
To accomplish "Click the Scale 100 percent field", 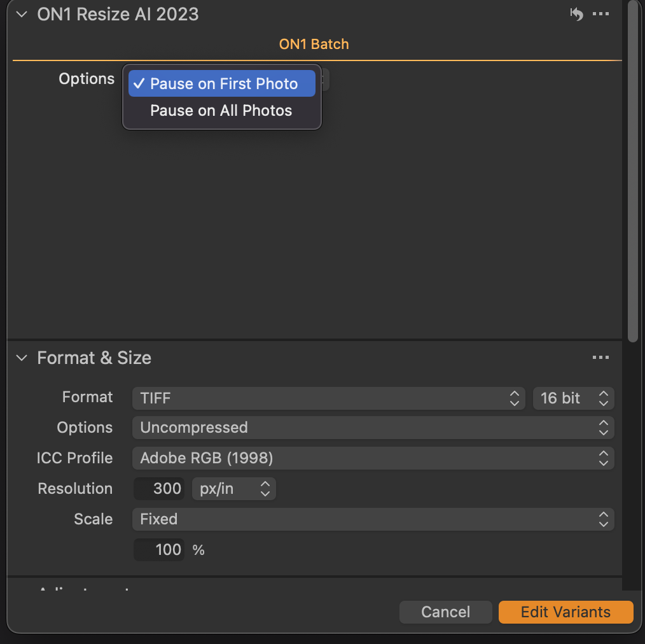I will [x=160, y=550].
